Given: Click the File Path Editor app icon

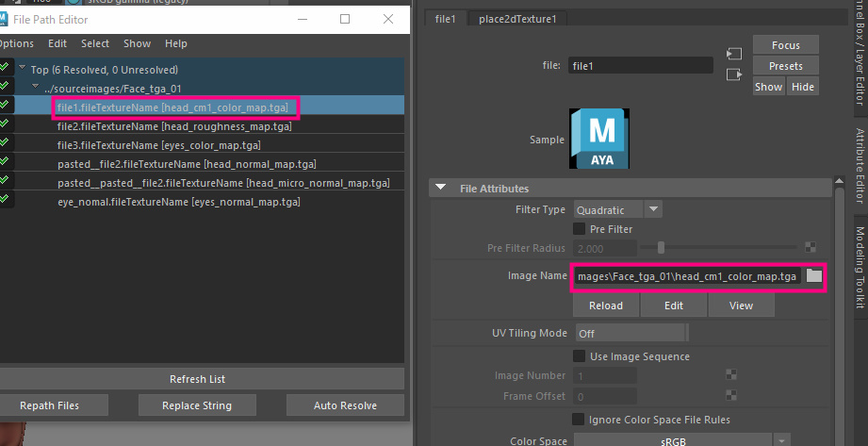Looking at the screenshot, I should [4, 20].
